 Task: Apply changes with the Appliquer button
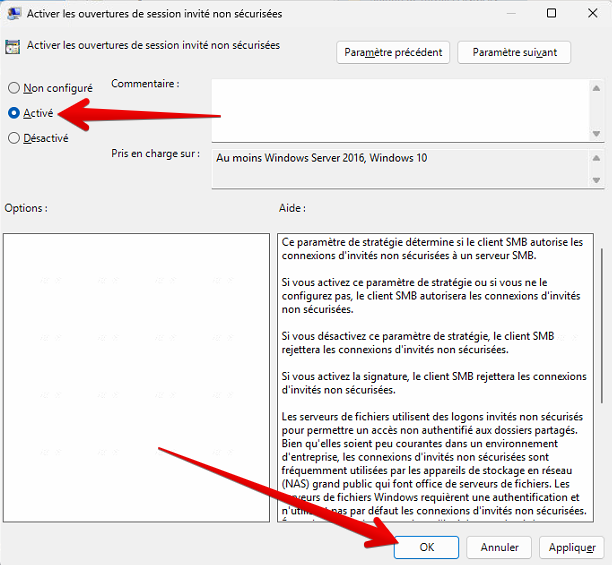[573, 547]
